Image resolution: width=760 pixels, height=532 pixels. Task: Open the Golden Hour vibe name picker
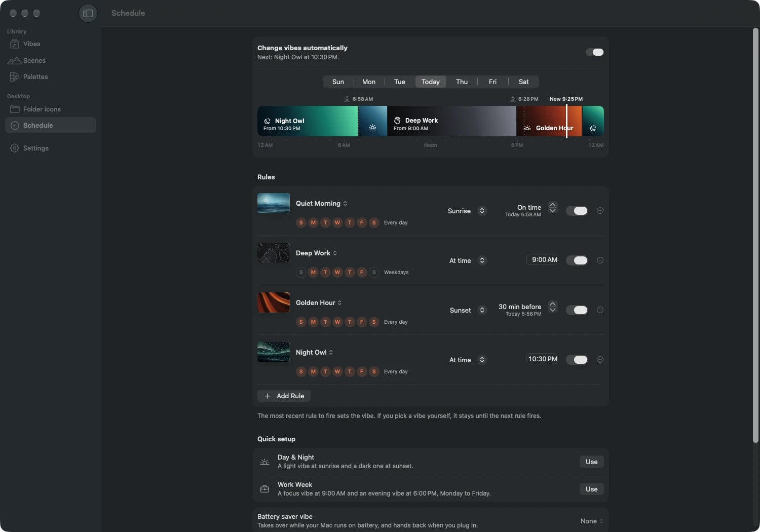(319, 302)
